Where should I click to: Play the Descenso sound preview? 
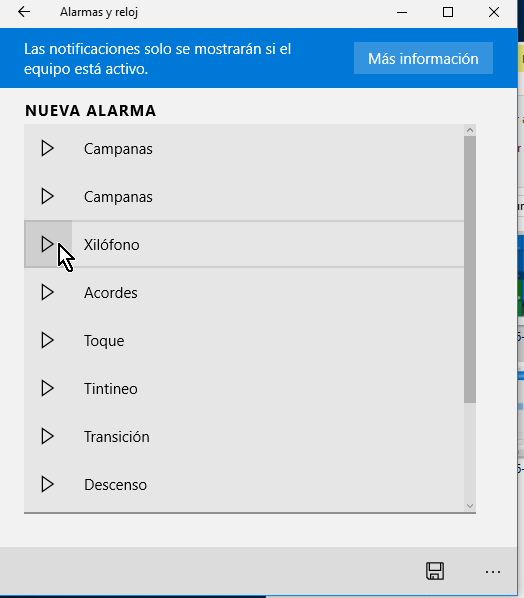click(x=48, y=484)
